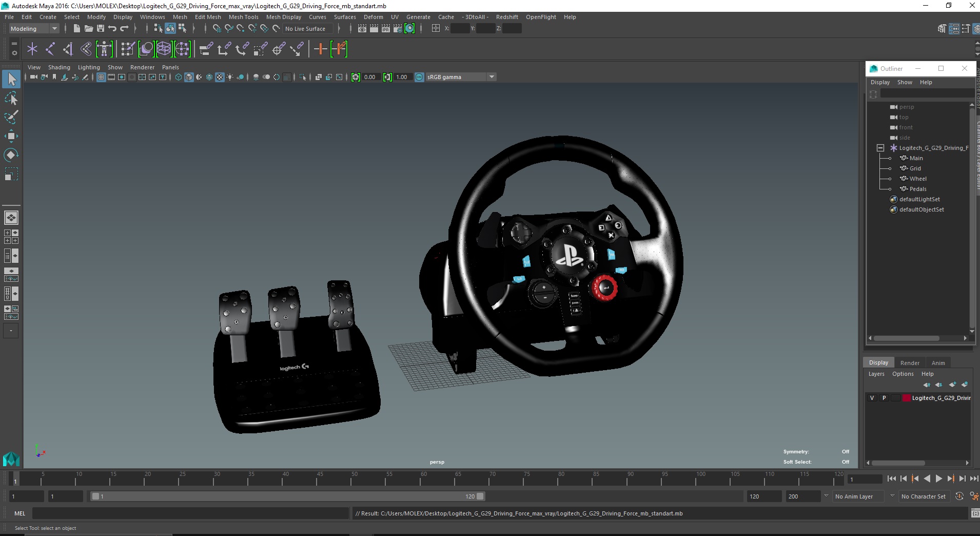This screenshot has width=980, height=536.
Task: Click the New Scene icon
Action: 77,28
